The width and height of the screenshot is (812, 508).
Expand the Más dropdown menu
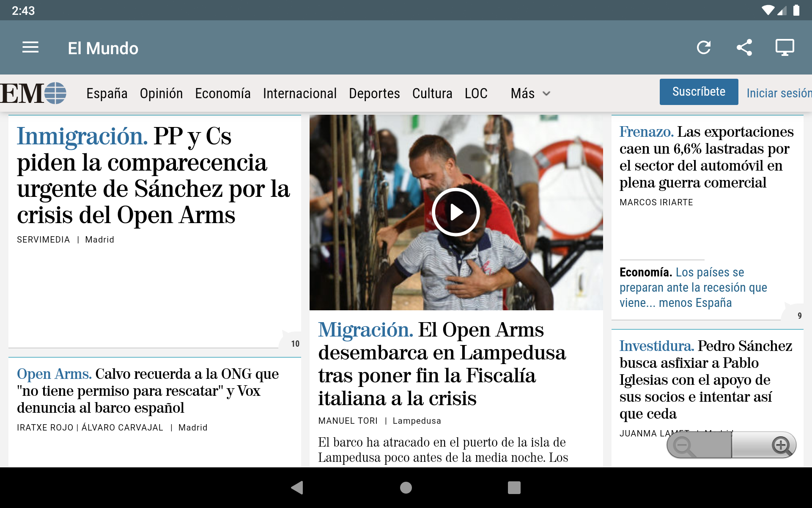530,93
